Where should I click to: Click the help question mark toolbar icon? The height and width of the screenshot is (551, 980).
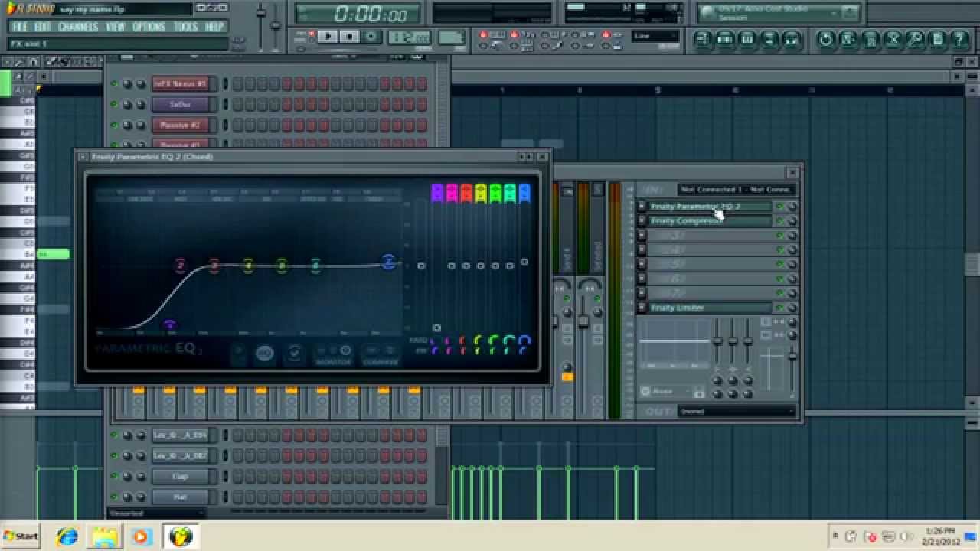[959, 39]
